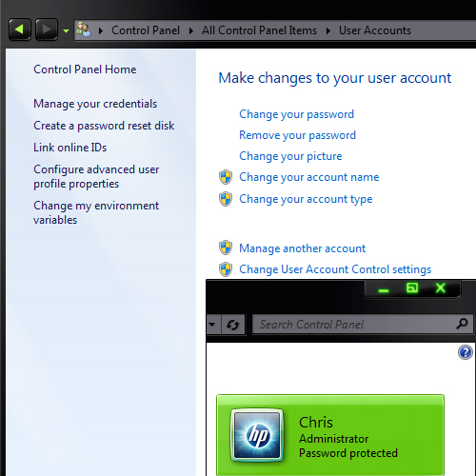Click Change your password link
The height and width of the screenshot is (476, 476).
coord(296,114)
